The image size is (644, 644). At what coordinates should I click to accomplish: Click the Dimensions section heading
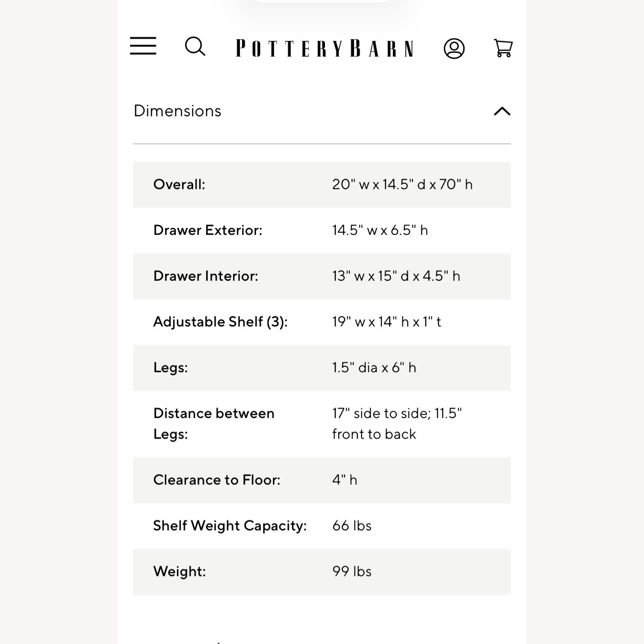pyautogui.click(x=177, y=111)
